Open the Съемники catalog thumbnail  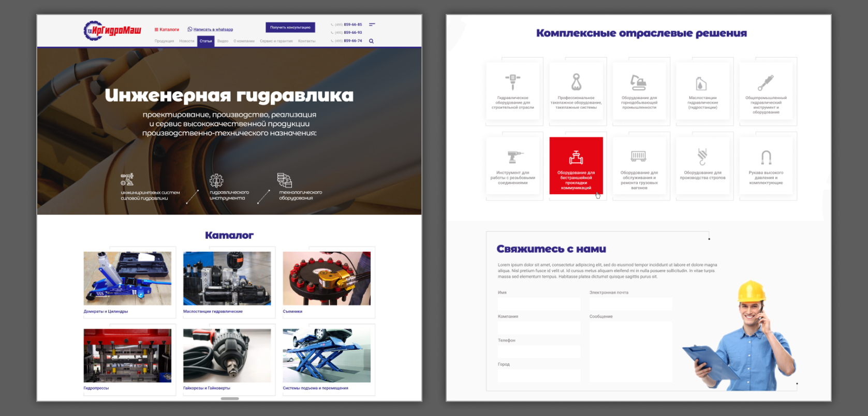pyautogui.click(x=327, y=279)
